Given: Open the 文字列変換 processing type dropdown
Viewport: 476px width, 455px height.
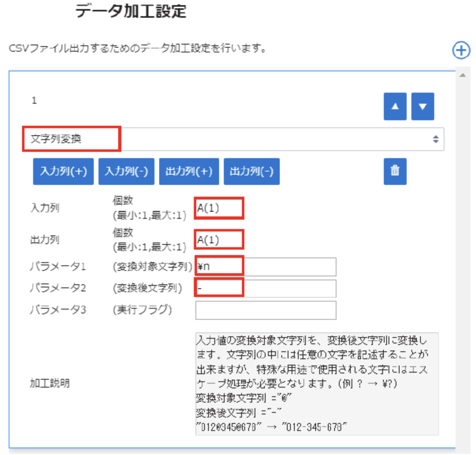Looking at the screenshot, I should 232,139.
